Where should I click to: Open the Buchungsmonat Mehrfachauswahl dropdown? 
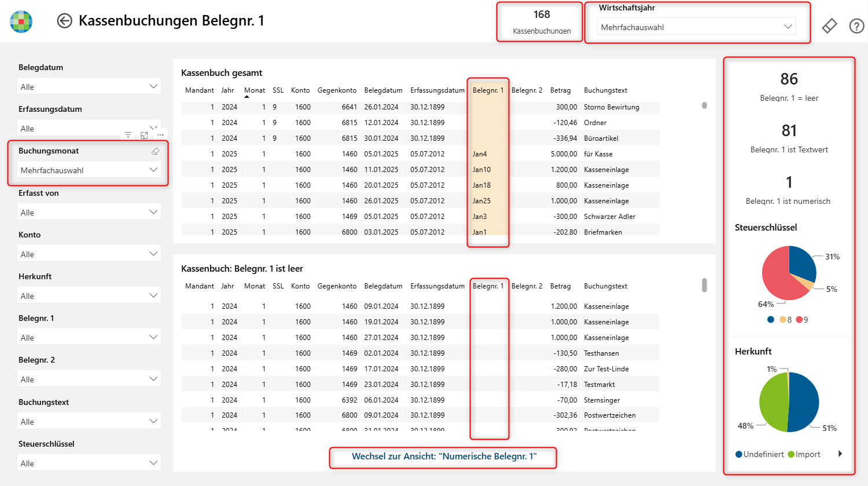coord(89,170)
